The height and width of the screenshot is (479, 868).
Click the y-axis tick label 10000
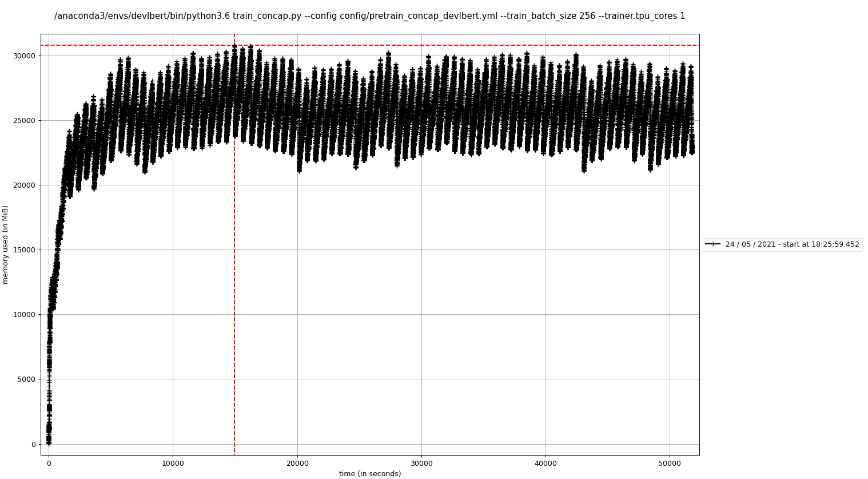click(25, 314)
